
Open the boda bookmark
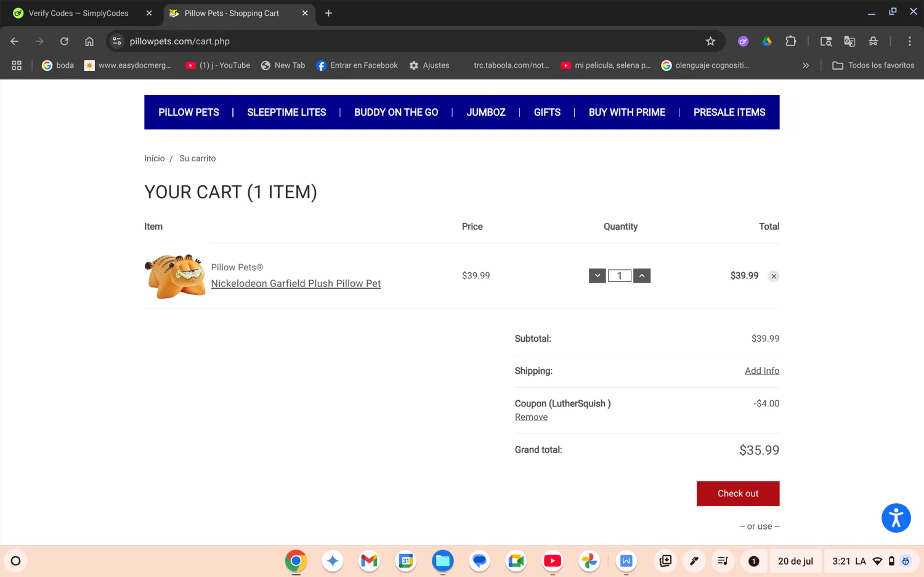tap(58, 65)
